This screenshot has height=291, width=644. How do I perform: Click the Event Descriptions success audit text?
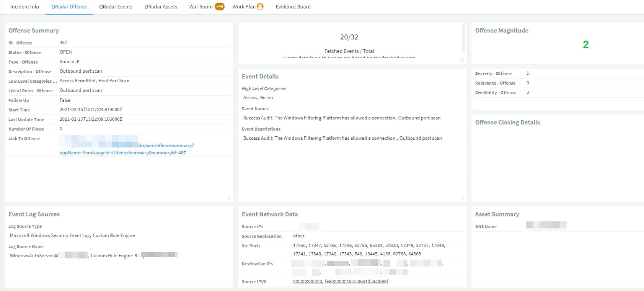[x=342, y=138]
